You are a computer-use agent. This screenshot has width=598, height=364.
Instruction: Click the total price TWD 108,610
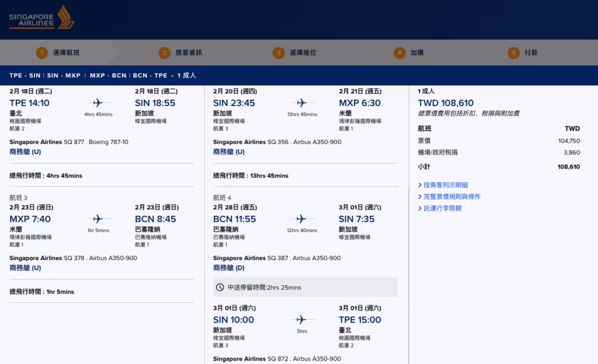pyautogui.click(x=446, y=103)
